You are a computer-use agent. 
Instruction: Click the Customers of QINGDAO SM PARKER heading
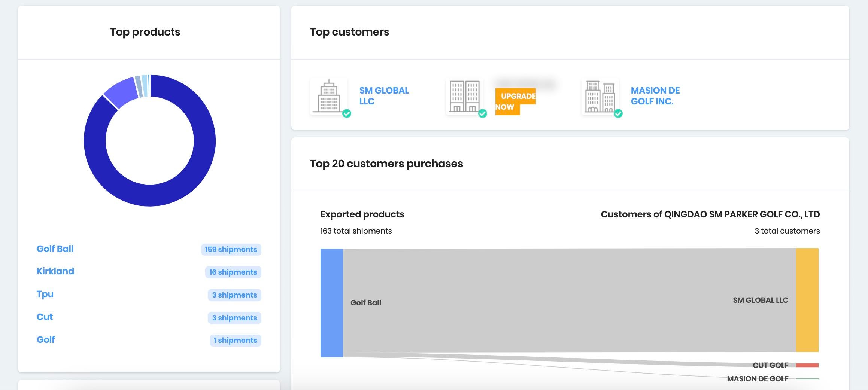710,214
